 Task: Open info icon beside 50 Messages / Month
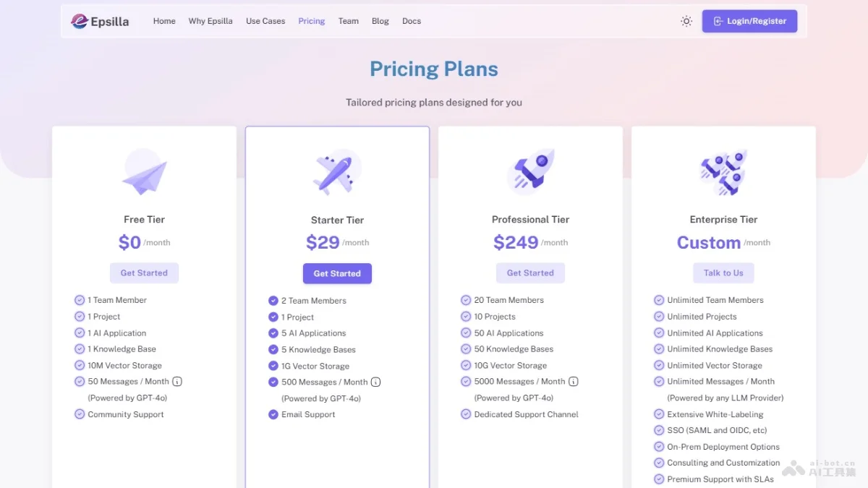pyautogui.click(x=177, y=382)
